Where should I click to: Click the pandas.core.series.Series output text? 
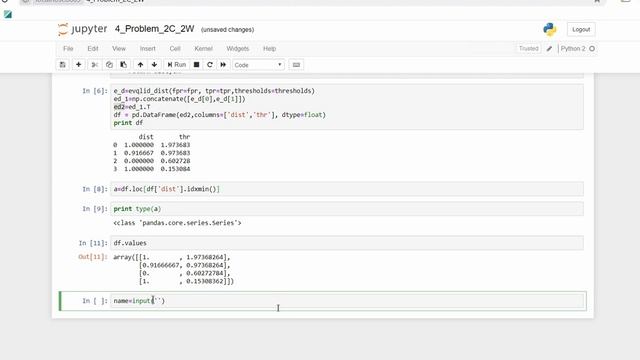pyautogui.click(x=177, y=223)
